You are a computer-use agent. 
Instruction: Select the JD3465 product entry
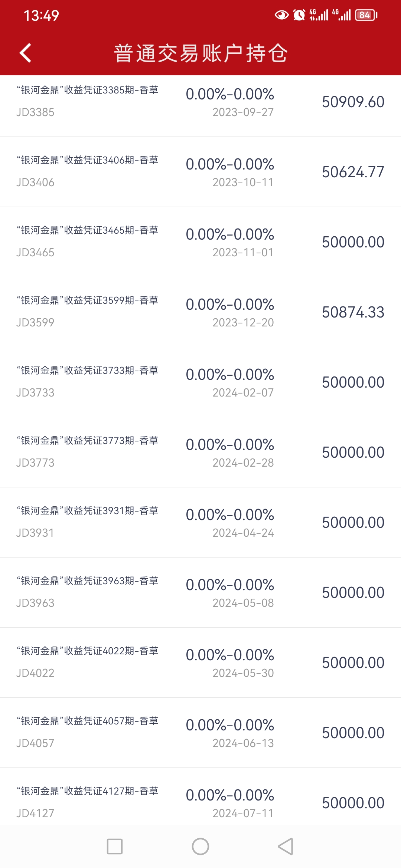[x=88, y=241]
